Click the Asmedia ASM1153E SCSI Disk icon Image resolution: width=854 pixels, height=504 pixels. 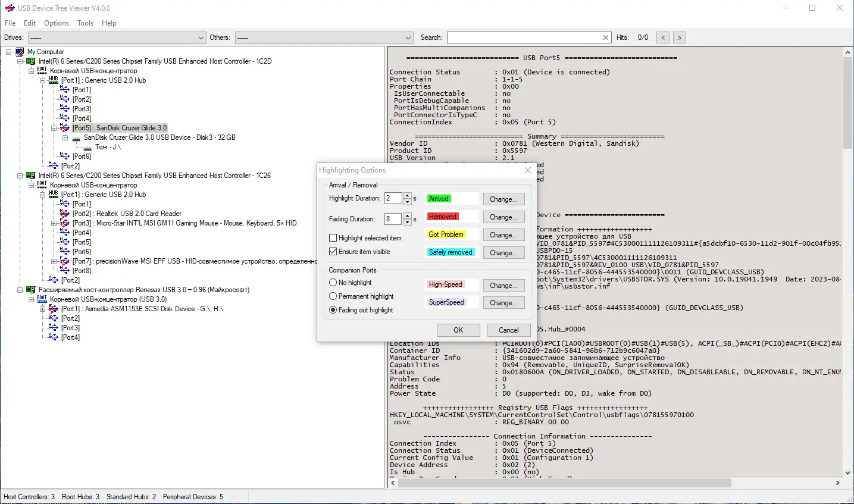(x=54, y=309)
